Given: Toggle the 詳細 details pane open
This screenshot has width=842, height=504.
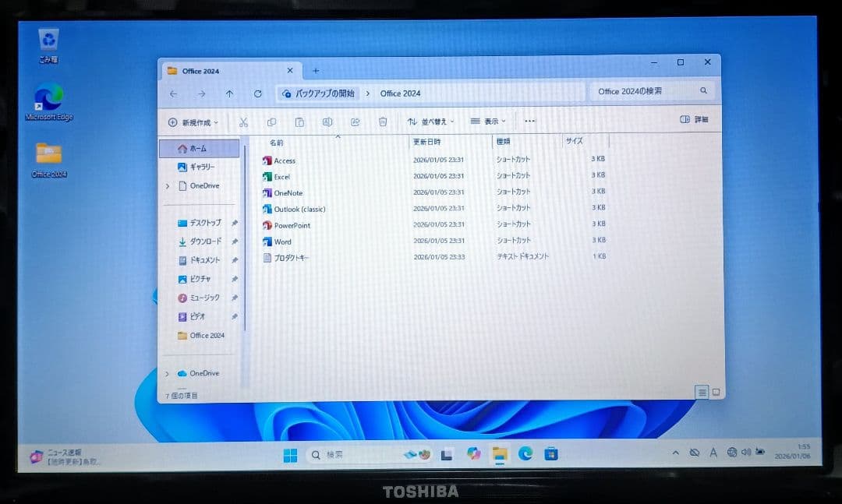Looking at the screenshot, I should (x=695, y=119).
